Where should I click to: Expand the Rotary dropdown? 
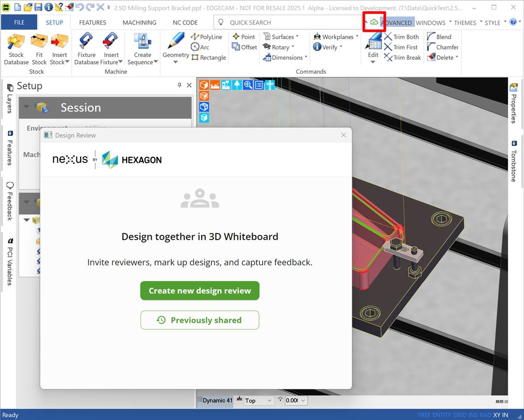click(293, 47)
